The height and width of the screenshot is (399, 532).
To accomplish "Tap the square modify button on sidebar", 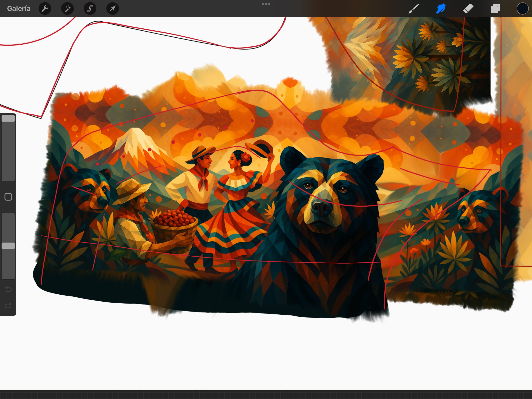I will (8, 197).
